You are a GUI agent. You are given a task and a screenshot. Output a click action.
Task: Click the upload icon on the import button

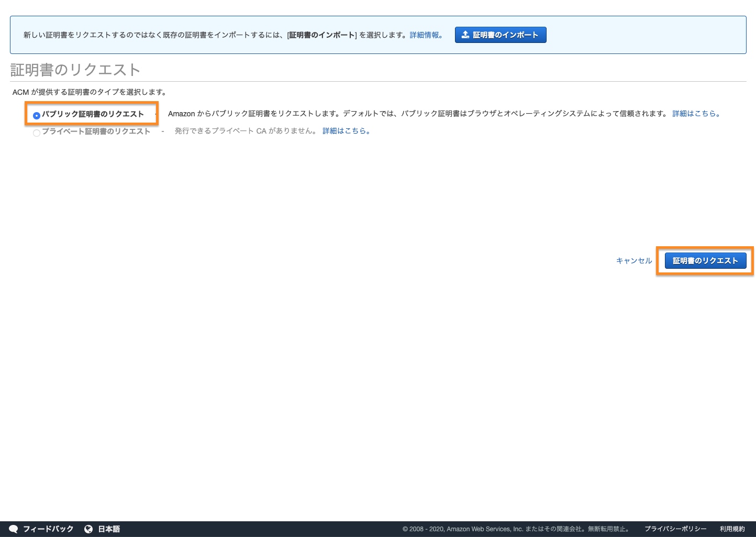pyautogui.click(x=465, y=35)
